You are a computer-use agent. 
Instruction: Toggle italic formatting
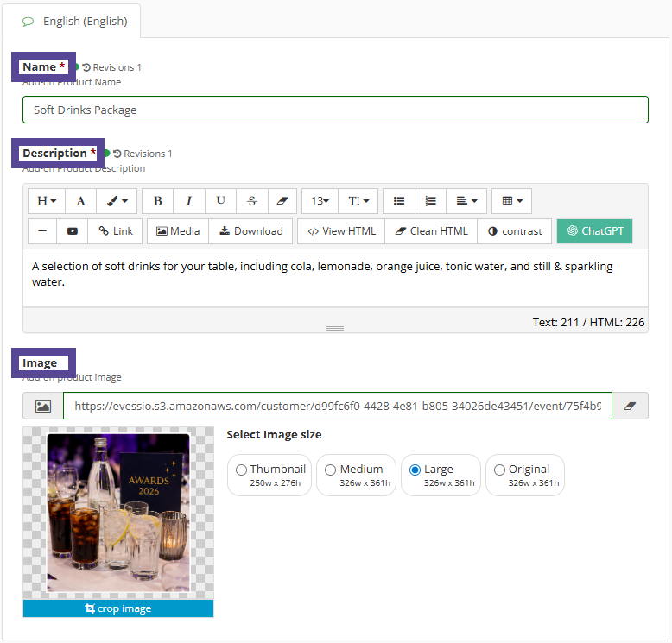coord(189,201)
